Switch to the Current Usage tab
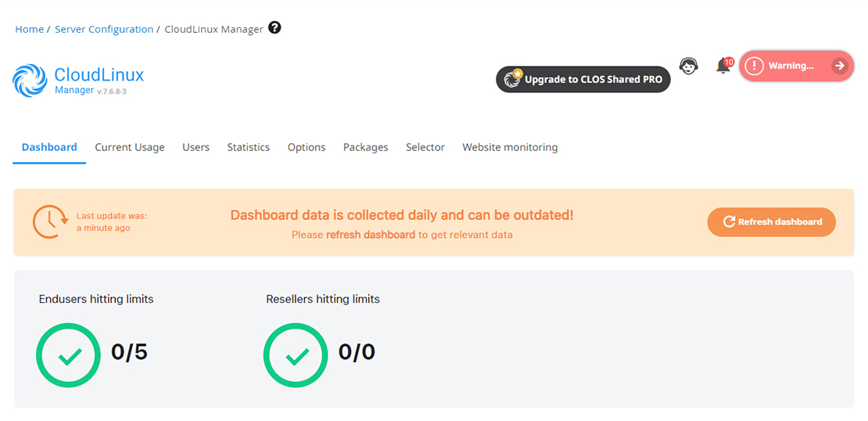Screen dimensions: 868x421 pos(130,147)
